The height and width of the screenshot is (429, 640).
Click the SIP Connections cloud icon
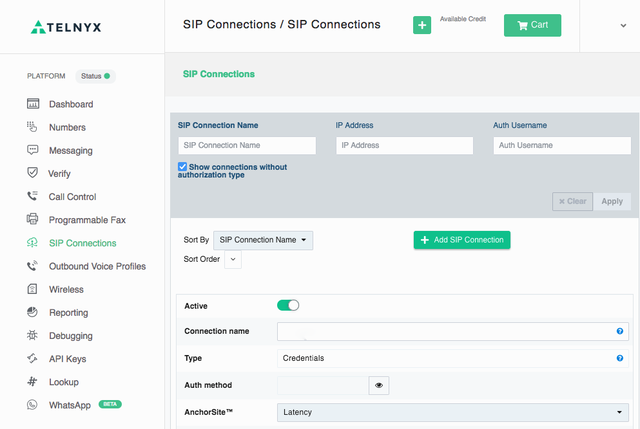(32, 242)
